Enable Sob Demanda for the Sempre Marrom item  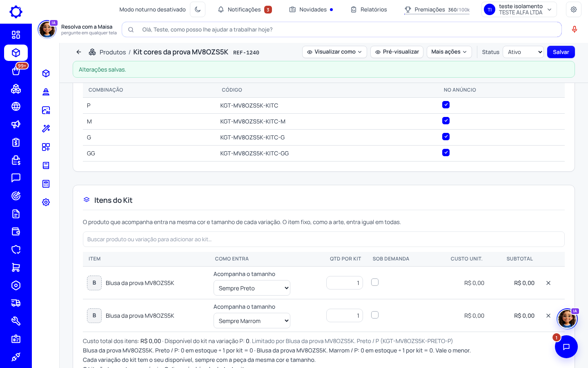[x=375, y=315]
